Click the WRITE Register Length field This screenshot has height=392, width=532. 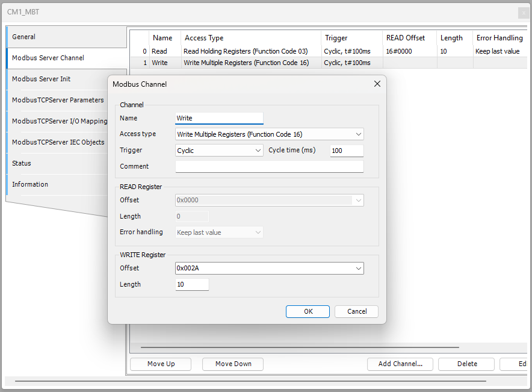192,284
